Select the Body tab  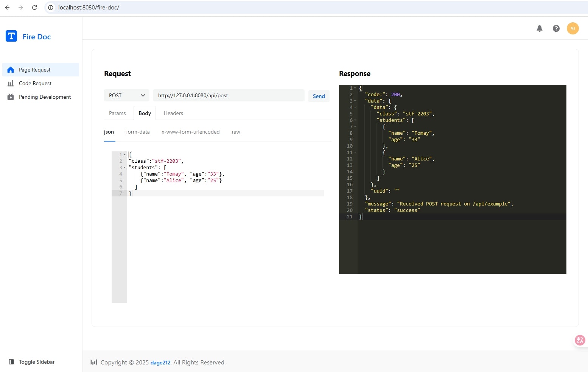pos(145,113)
